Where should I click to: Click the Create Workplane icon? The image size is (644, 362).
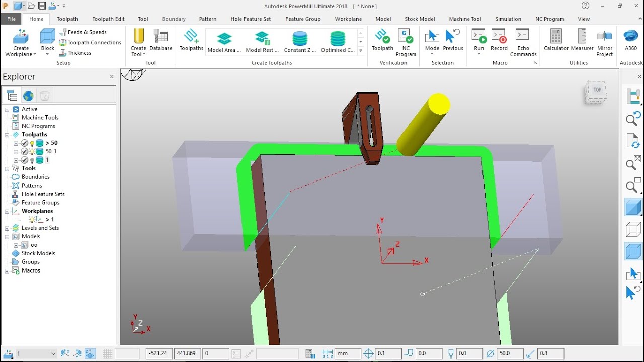pyautogui.click(x=21, y=37)
